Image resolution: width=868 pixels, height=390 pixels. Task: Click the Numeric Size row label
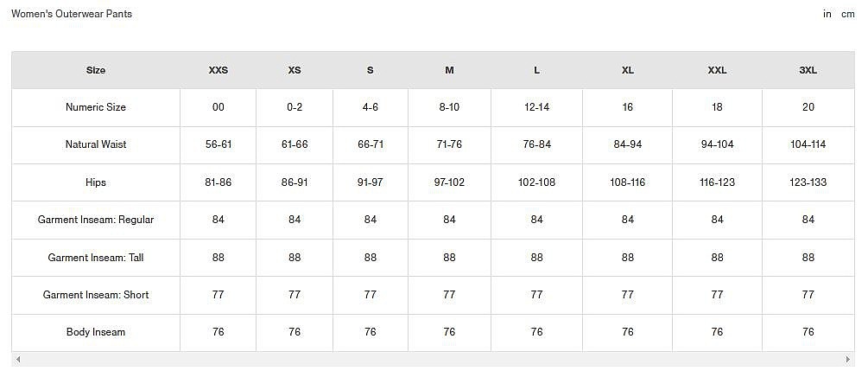96,107
